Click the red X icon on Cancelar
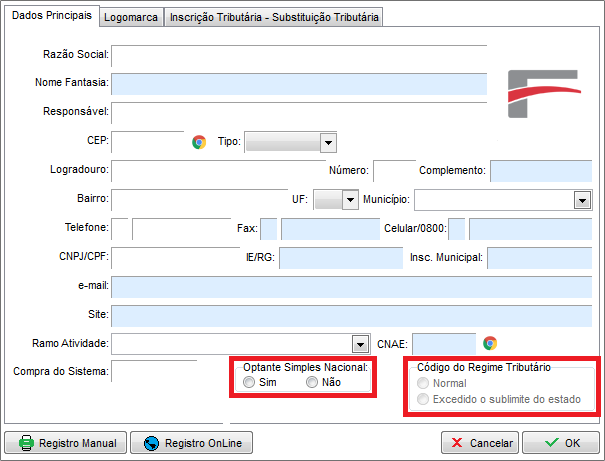 coord(457,443)
